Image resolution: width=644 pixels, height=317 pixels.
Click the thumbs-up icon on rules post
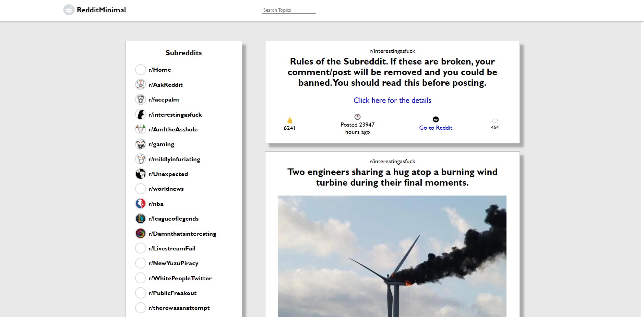pos(290,120)
